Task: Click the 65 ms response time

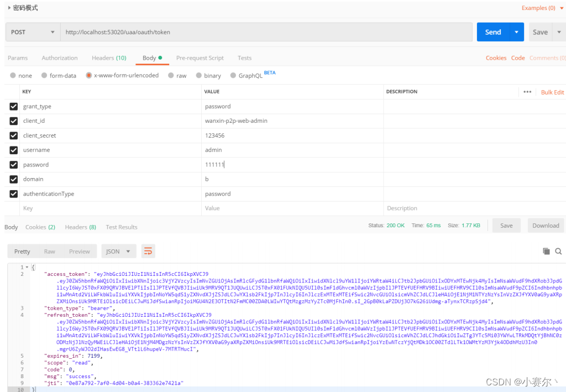Action: [x=433, y=225]
